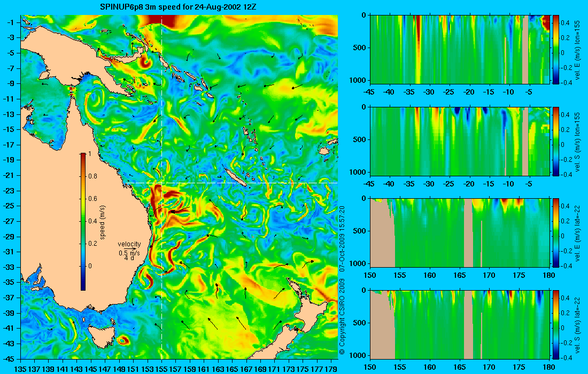
Task: Click x-axis tick '150' under bottom right panel
Action: point(370,367)
